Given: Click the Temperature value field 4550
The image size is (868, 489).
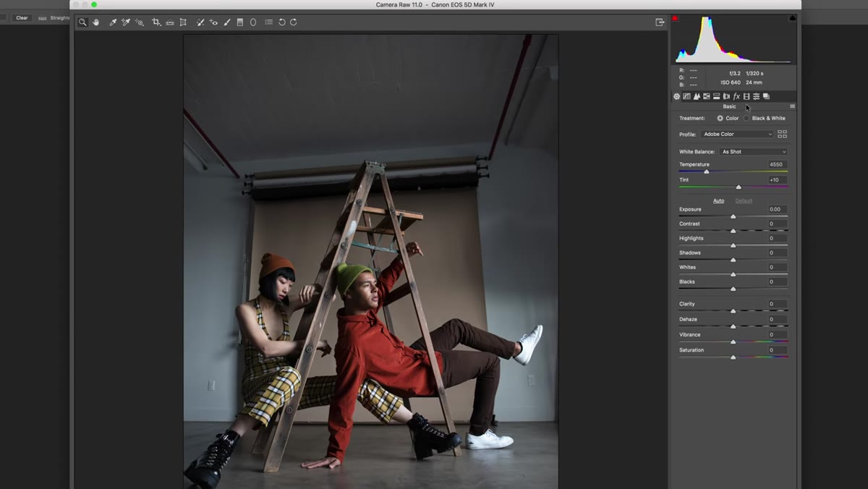Looking at the screenshot, I should pyautogui.click(x=777, y=165).
